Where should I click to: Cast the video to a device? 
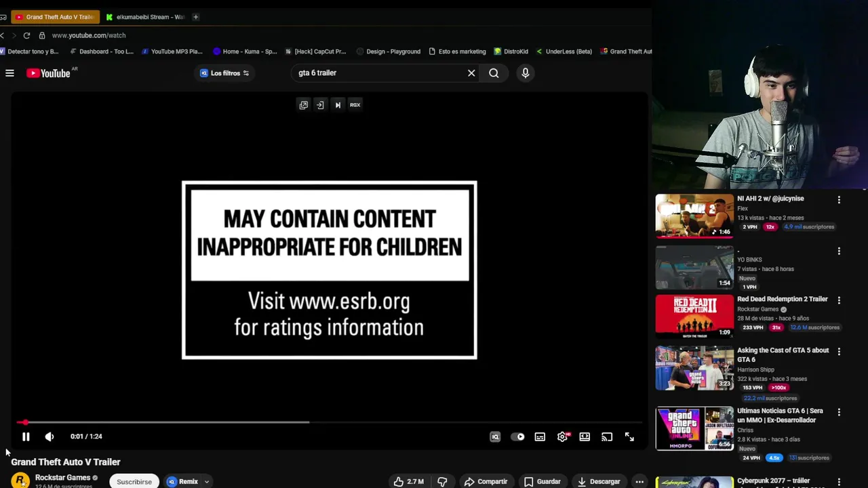tap(607, 437)
